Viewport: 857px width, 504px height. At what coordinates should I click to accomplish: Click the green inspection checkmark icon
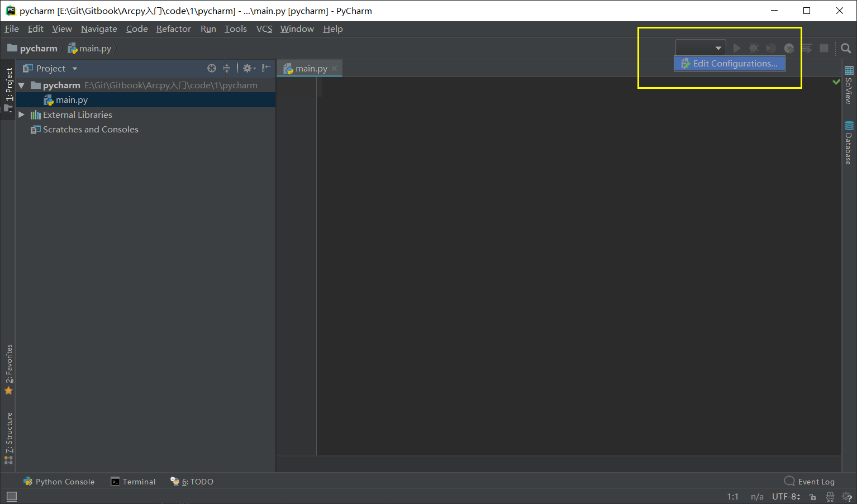coord(836,82)
